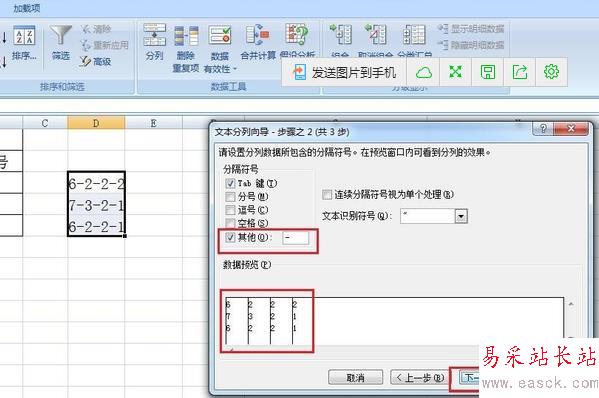Expand the 数据有效性 dropdown arrow
Viewport: 599px width, 398px height.
[x=235, y=69]
